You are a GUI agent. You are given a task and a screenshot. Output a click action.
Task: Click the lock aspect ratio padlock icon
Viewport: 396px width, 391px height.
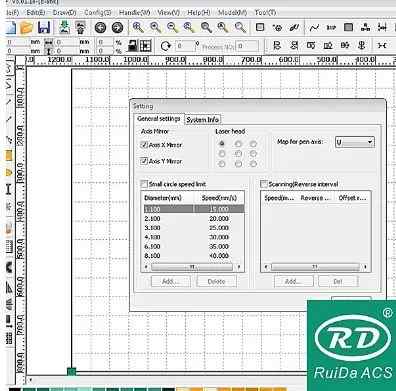click(x=133, y=46)
